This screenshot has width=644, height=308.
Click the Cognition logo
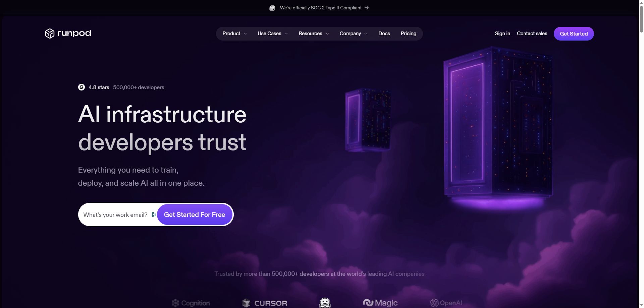[191, 303]
